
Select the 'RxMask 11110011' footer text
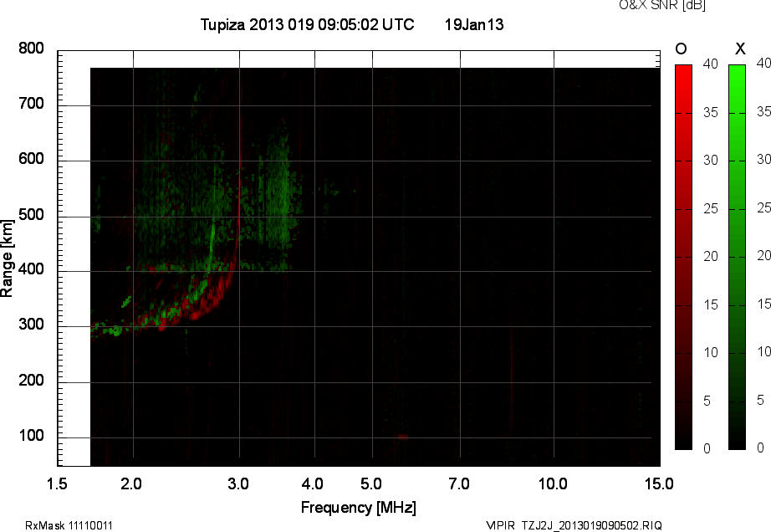click(69, 525)
